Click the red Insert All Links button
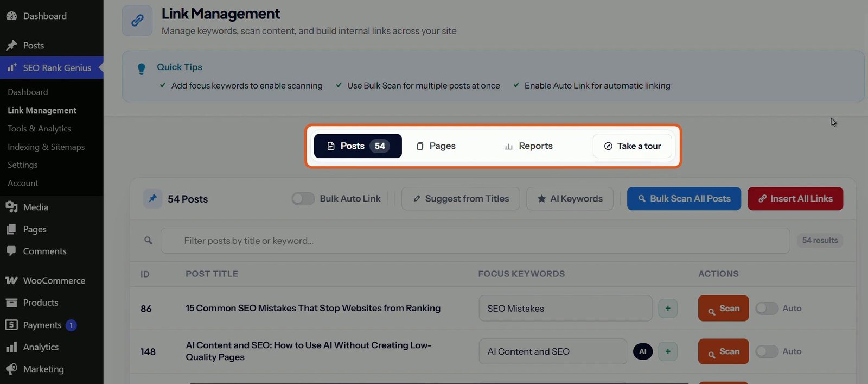The image size is (868, 384). coord(795,199)
